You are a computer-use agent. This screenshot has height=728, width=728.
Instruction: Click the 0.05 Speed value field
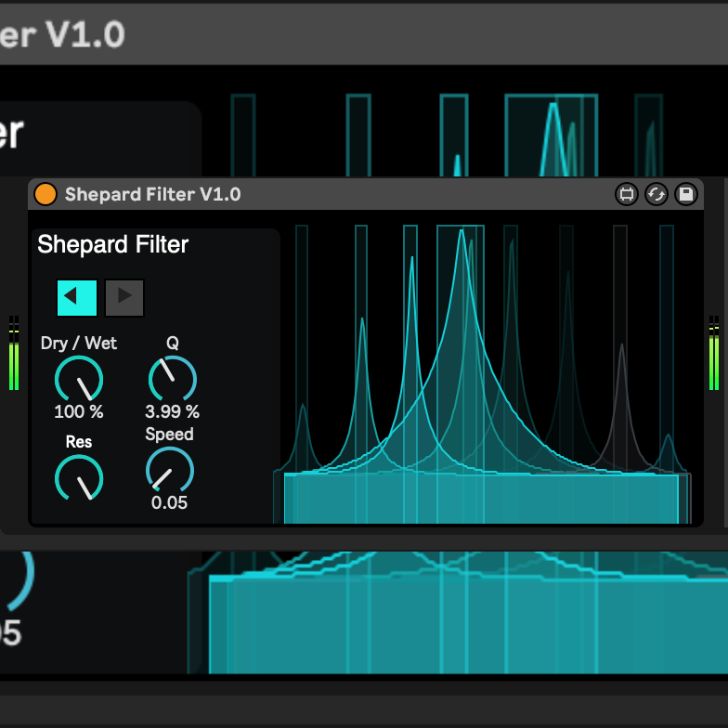tap(170, 502)
